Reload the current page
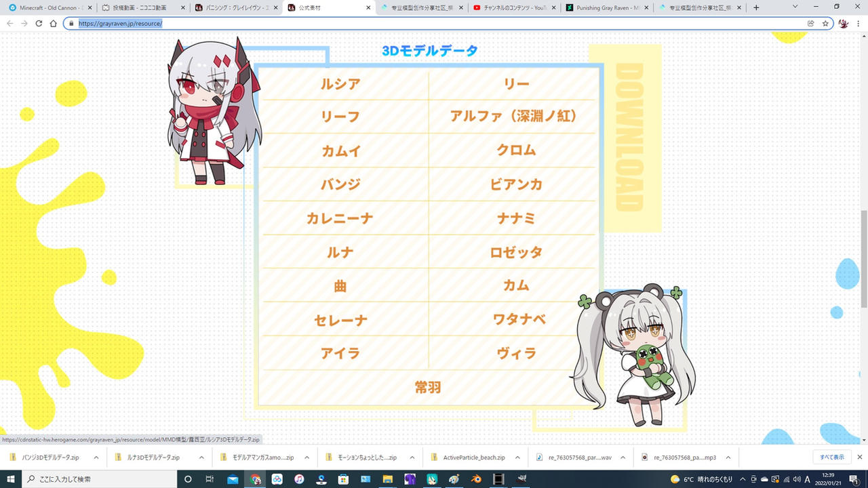The image size is (868, 488). (x=39, y=23)
